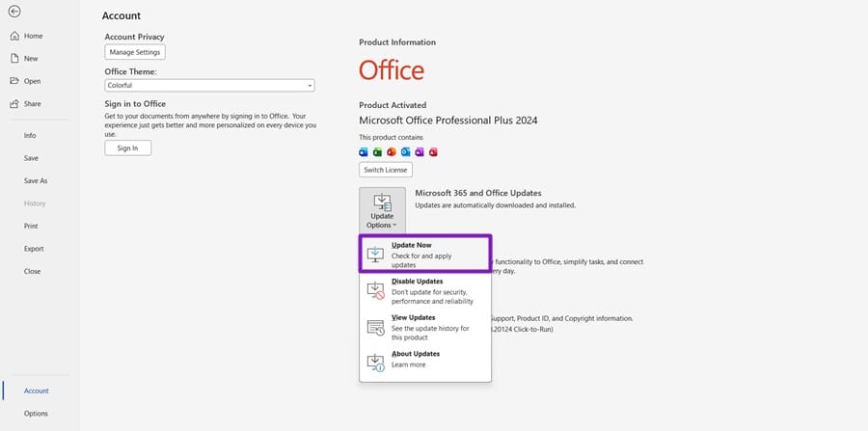
Task: Click the Update Now monitor icon
Action: click(x=375, y=254)
